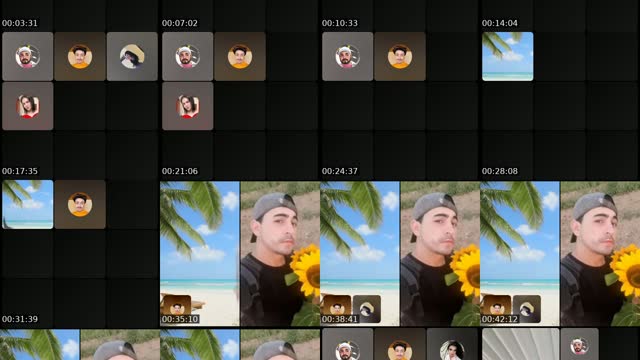
Task: Click 00:07:02 timestamp label
Action: point(180,23)
